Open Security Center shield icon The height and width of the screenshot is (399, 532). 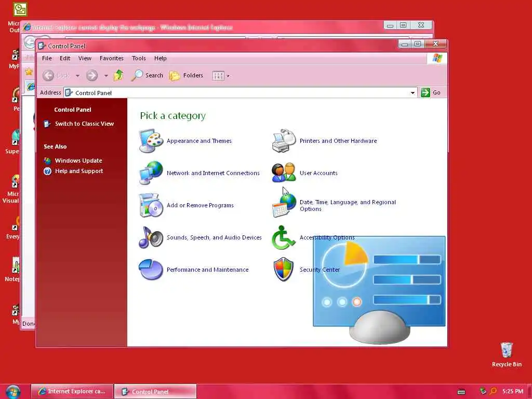284,270
